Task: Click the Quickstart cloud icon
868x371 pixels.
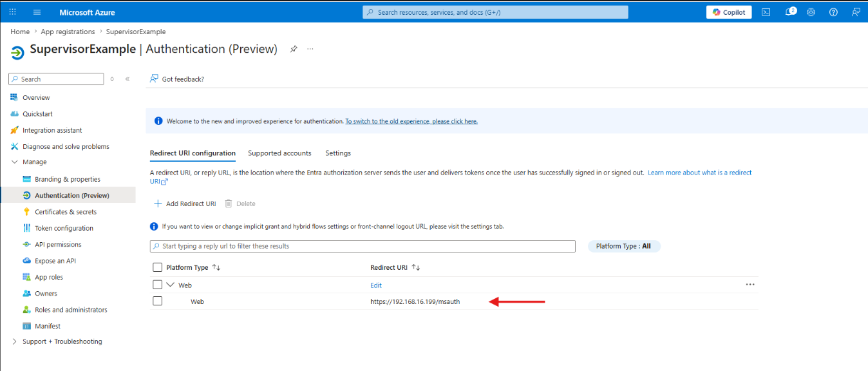Action: [x=14, y=113]
